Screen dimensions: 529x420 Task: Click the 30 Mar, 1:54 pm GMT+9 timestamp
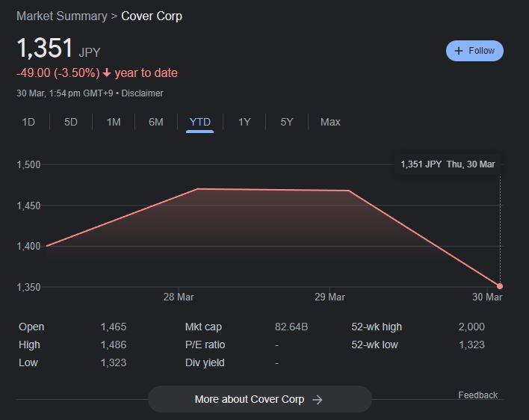(x=65, y=93)
